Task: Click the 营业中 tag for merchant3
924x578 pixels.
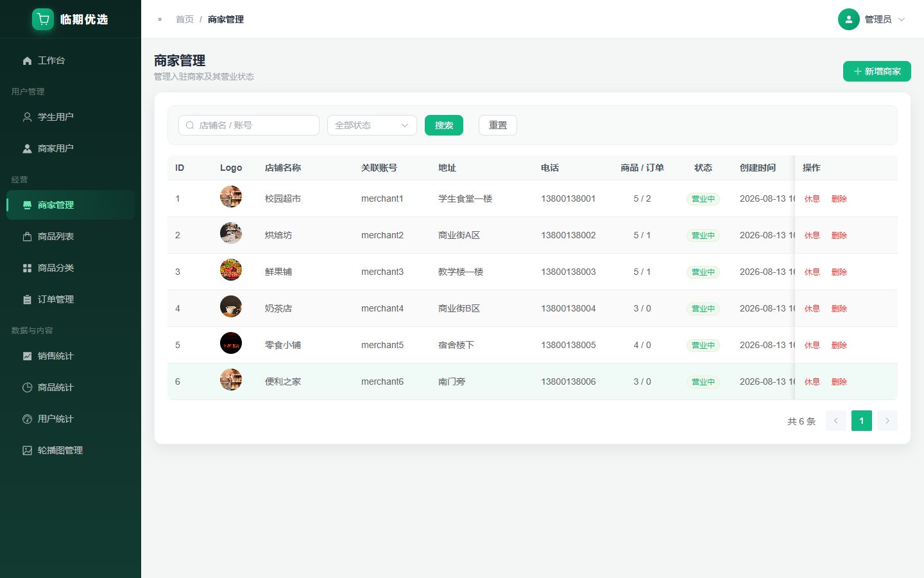Action: 703,272
